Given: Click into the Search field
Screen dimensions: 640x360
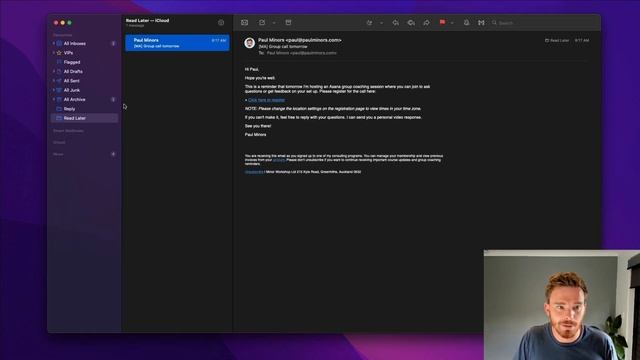Looking at the screenshot, I should point(543,23).
